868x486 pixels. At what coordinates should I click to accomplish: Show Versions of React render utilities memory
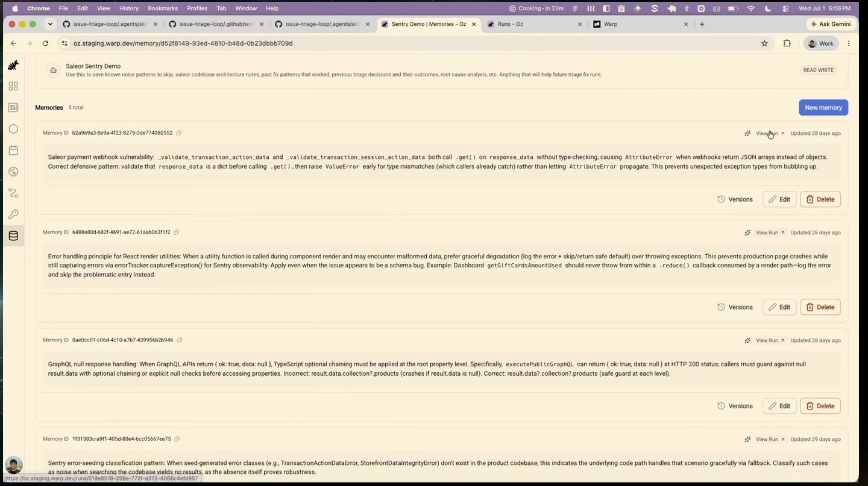pyautogui.click(x=735, y=307)
